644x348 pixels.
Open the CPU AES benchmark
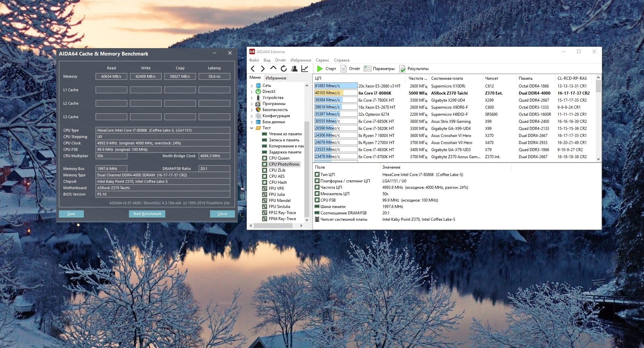[277, 176]
